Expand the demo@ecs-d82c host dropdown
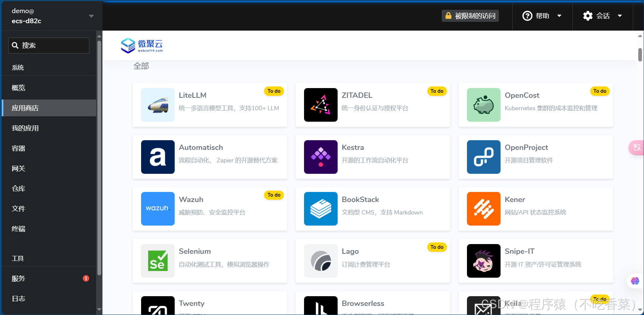This screenshot has height=315, width=644. pos(91,16)
